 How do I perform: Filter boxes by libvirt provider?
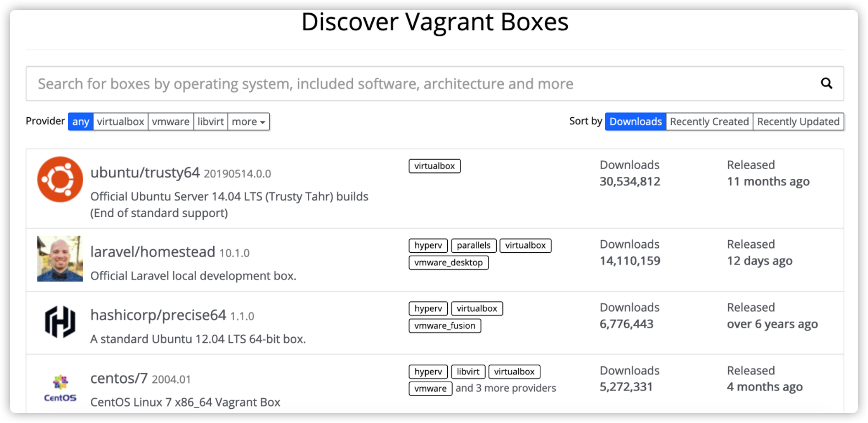click(x=211, y=122)
